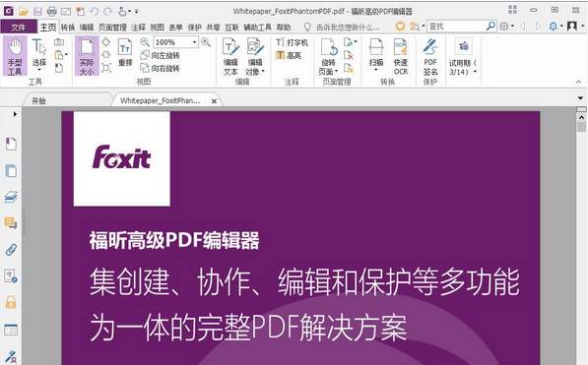Screen dimensions: 588x365
Task: Click the ribbon mode grid icon in title bar
Action: click(x=512, y=10)
